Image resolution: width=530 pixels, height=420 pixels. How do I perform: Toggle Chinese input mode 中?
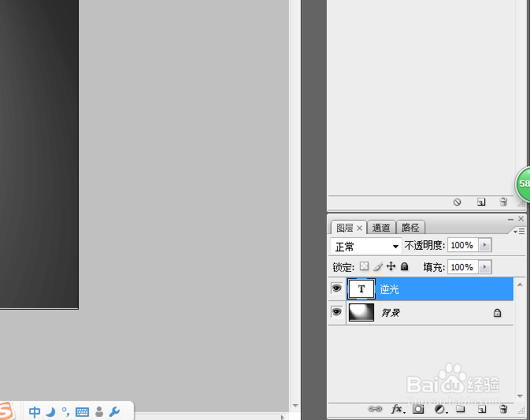pos(35,412)
